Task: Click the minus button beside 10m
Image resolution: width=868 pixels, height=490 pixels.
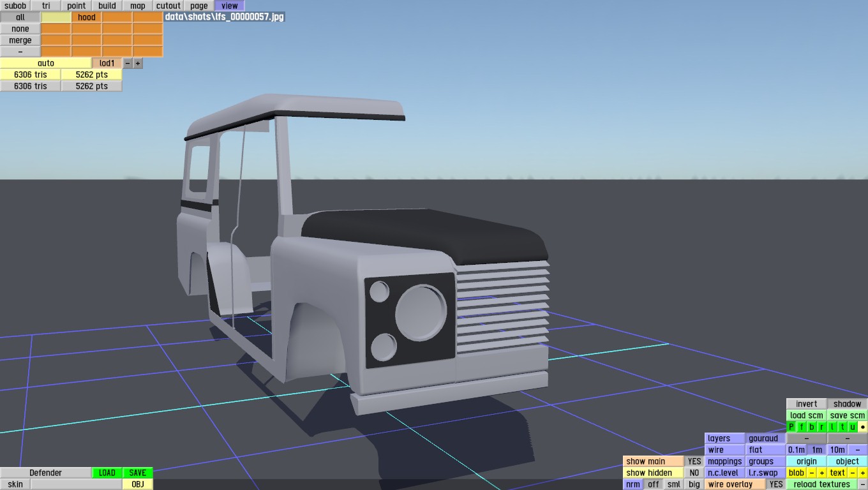Action: [x=858, y=450]
